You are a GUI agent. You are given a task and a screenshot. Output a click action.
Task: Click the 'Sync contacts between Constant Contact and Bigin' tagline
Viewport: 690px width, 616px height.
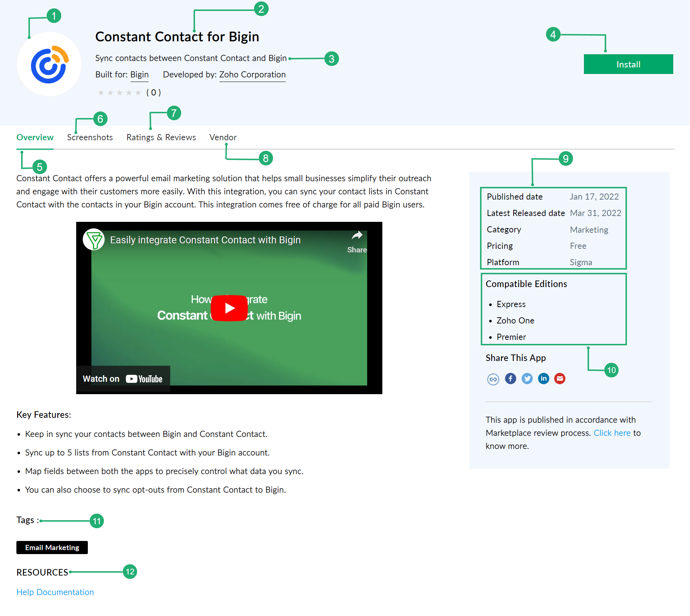point(191,58)
